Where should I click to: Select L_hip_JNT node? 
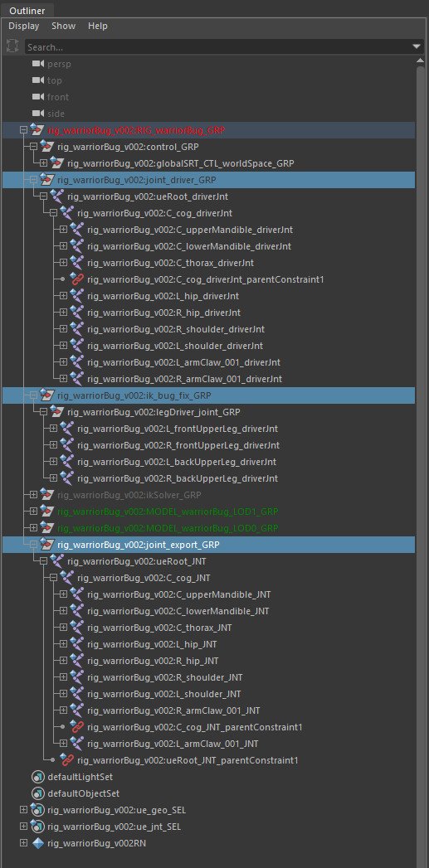tap(153, 644)
